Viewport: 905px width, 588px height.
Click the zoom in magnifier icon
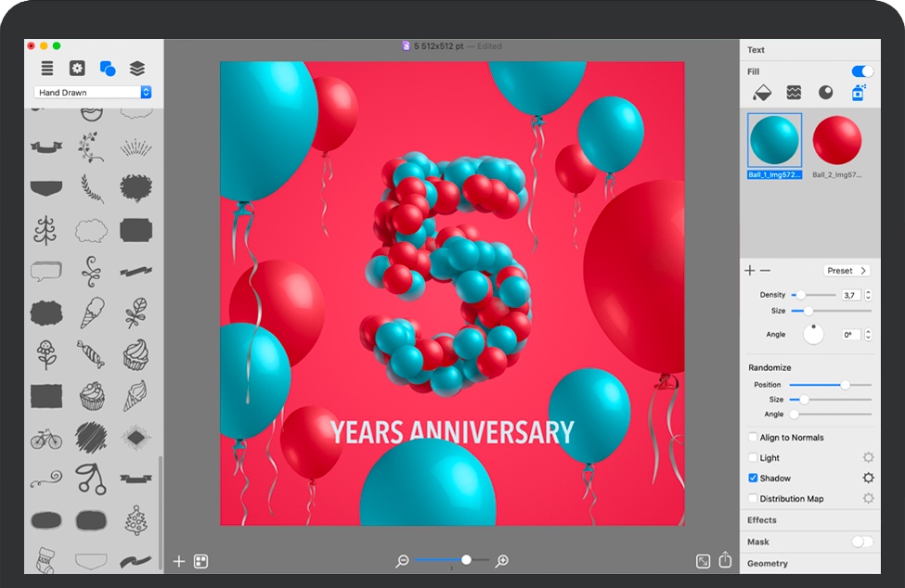[x=502, y=560]
